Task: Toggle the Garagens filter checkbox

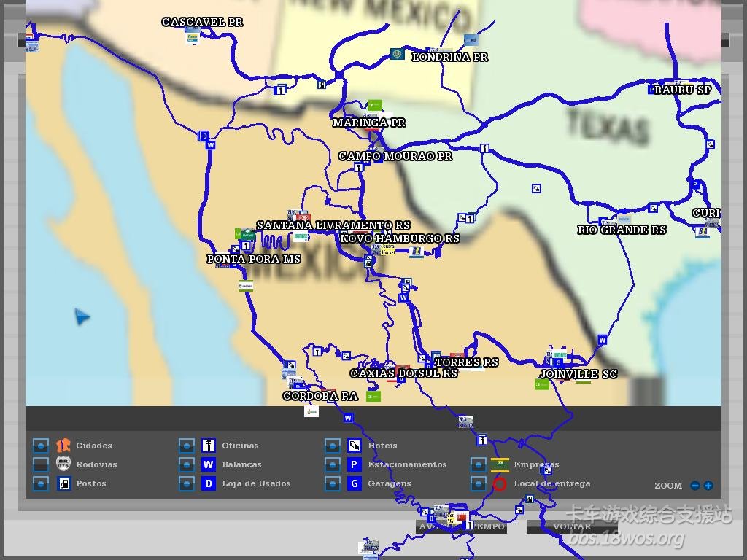Action: (333, 483)
